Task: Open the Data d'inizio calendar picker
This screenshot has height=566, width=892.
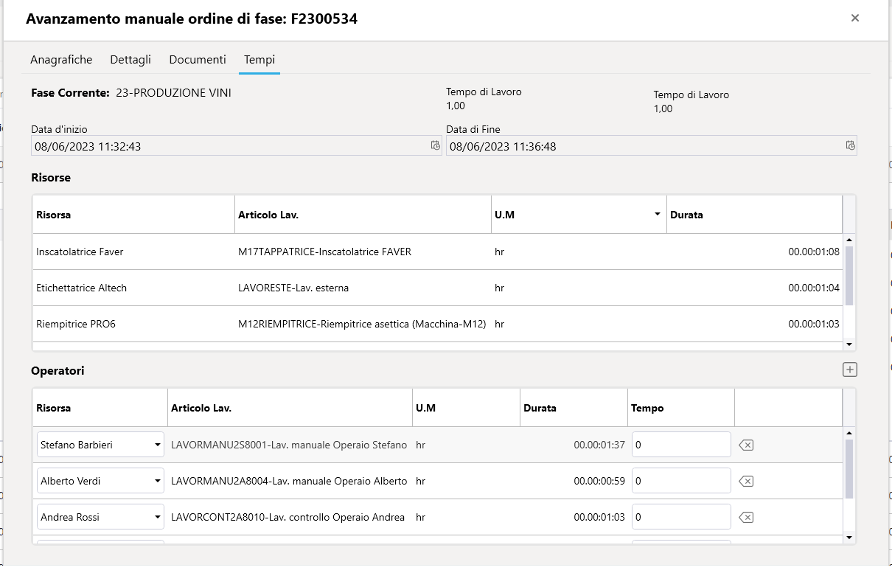Action: [435, 146]
